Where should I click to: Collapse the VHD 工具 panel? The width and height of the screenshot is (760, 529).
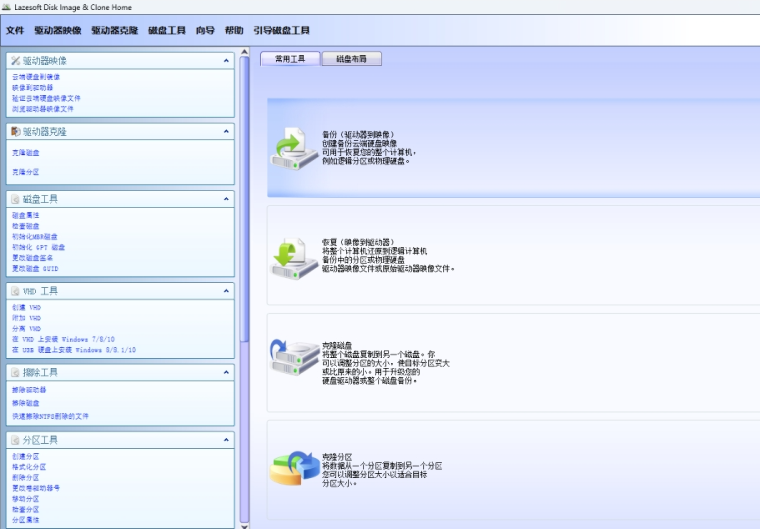tap(226, 291)
